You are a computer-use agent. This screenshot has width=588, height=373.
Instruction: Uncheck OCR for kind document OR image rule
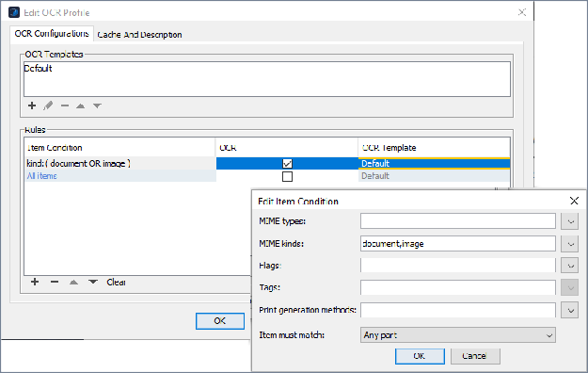(x=287, y=163)
